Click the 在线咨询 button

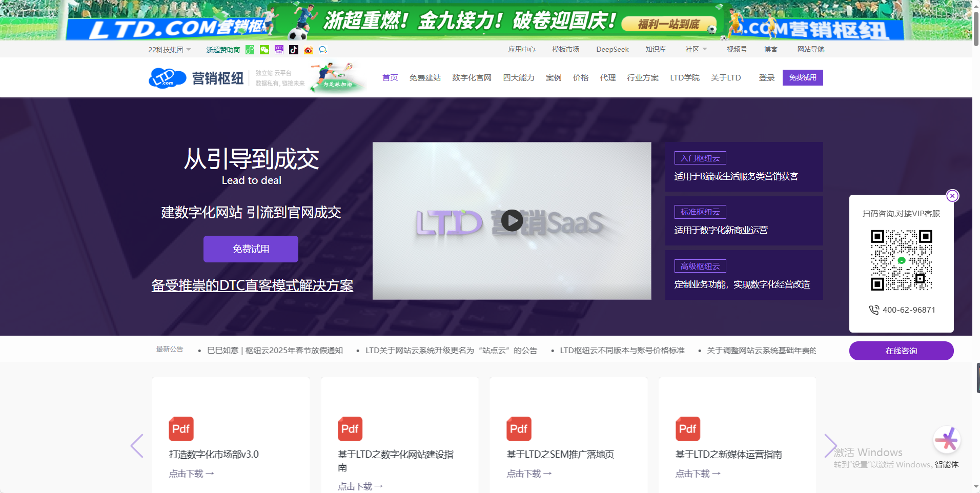[901, 351]
